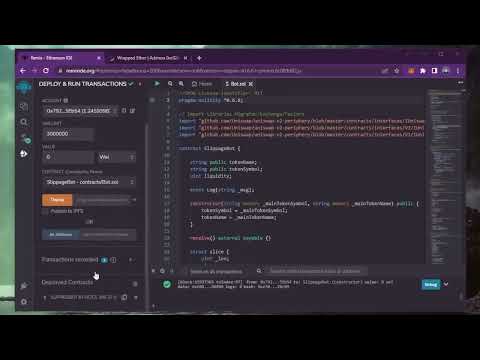Screen dimensions: 480x360
Task: Click the edit icon next to account
Action: click(x=132, y=110)
